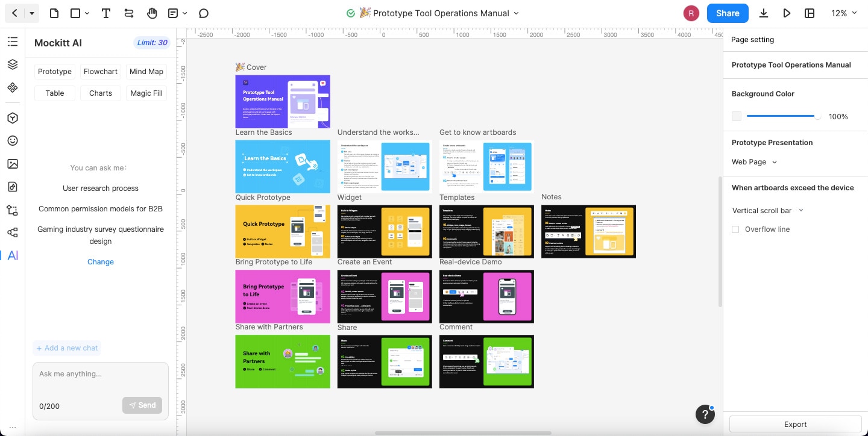Choose the Prototype AI option
The image size is (868, 436).
55,72
